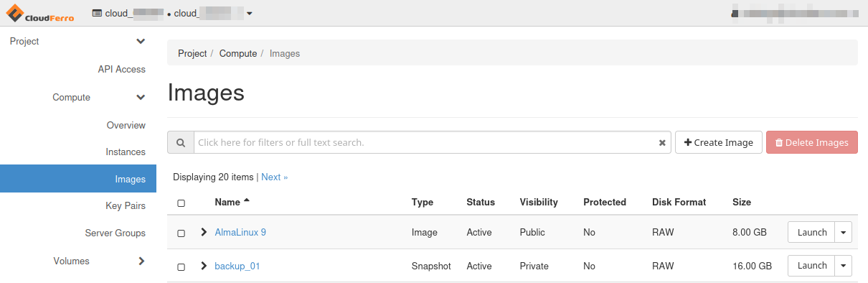Expand details of the backup_01 row
This screenshot has height=283, width=868.
click(x=204, y=266)
